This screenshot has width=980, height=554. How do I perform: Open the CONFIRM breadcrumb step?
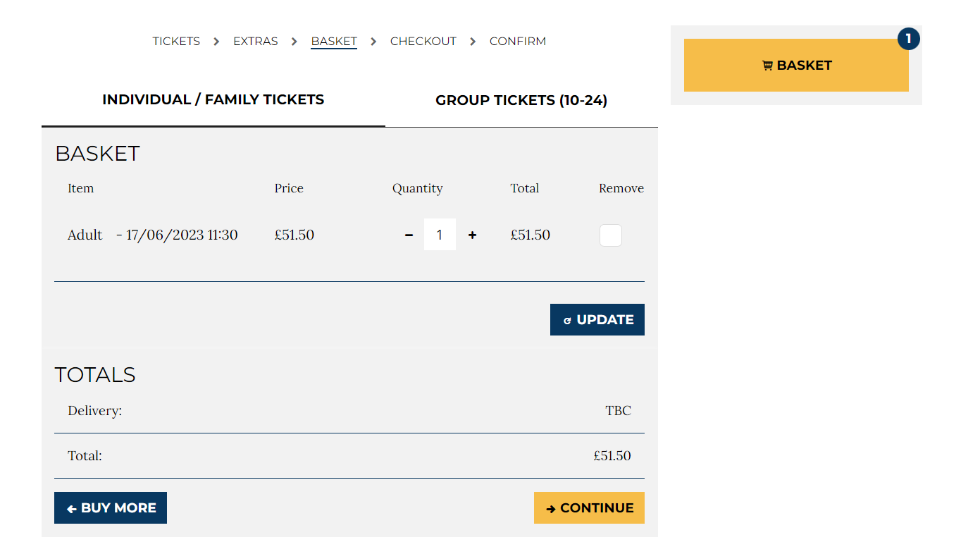[518, 42]
